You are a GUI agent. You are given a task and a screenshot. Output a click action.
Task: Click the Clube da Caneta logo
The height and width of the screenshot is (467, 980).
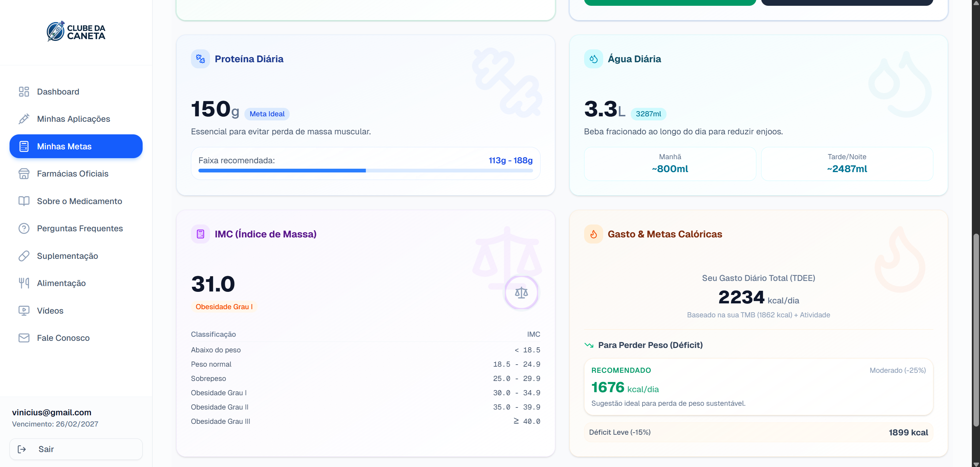pos(76,32)
